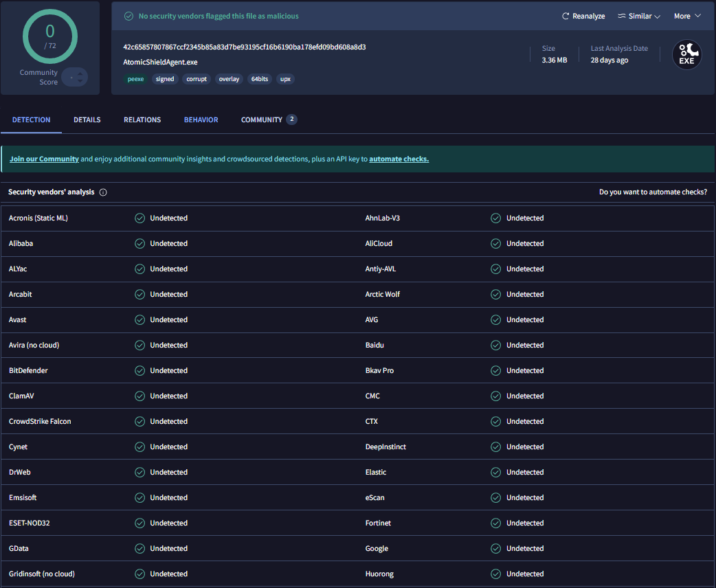The image size is (716, 588).
Task: Click the COMMUNITY count badge showing 2
Action: coord(292,119)
